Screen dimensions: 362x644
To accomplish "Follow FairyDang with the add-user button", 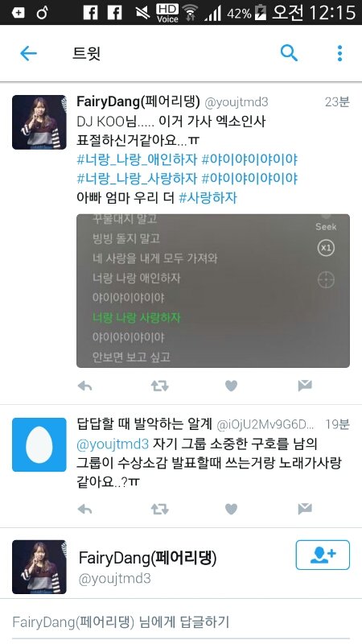I will click(x=323, y=555).
